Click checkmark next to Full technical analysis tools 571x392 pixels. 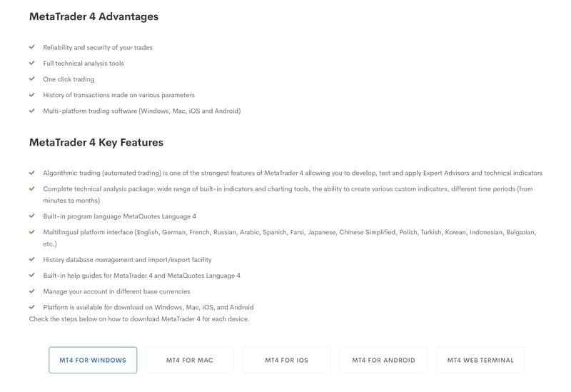click(x=32, y=63)
